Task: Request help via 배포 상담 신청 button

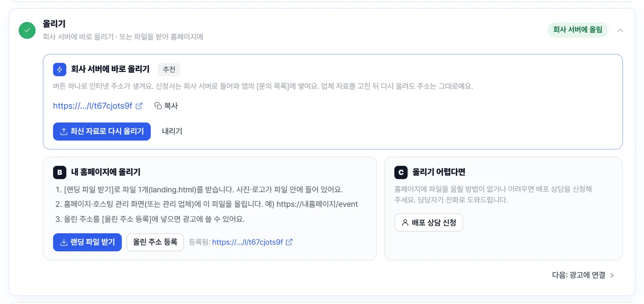Action: click(x=429, y=222)
